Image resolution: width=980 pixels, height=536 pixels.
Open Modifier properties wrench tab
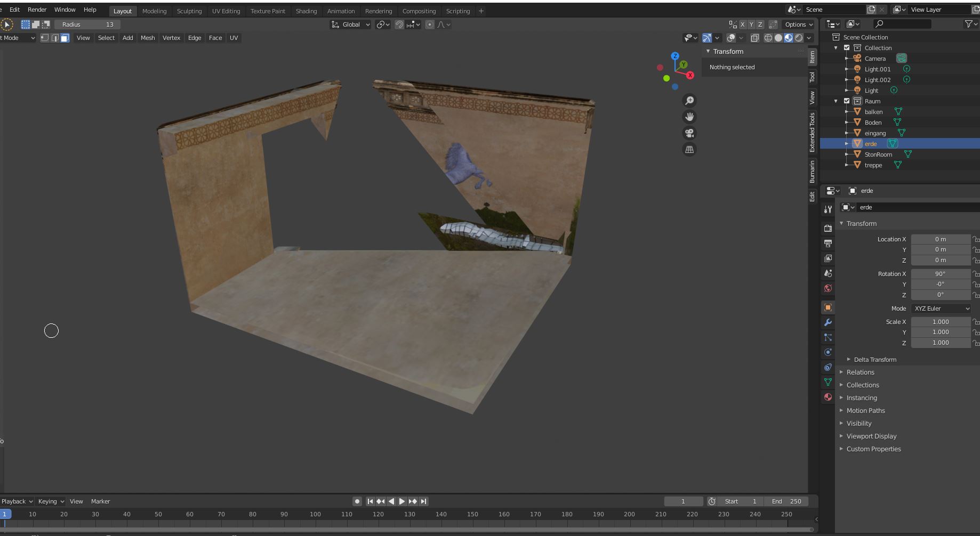click(x=828, y=322)
